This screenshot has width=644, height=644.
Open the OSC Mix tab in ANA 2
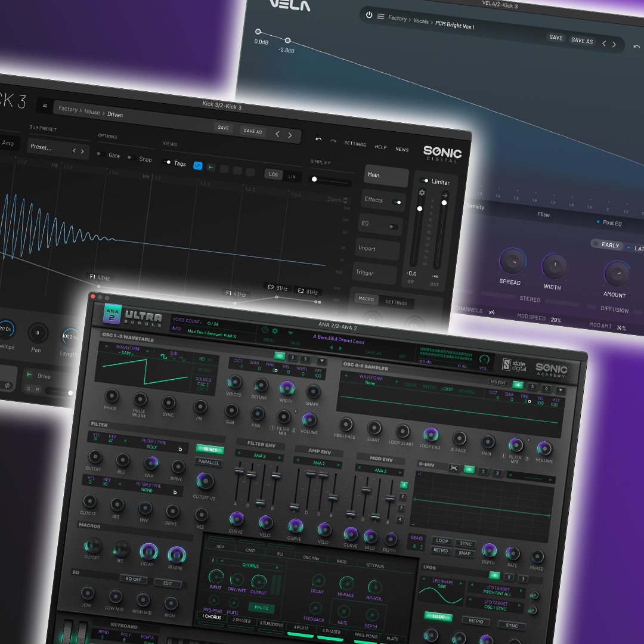coord(311,558)
